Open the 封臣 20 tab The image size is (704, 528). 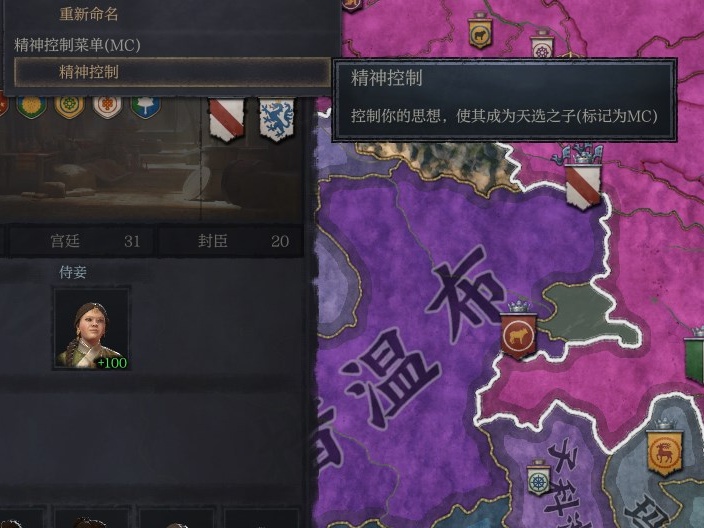[231, 241]
